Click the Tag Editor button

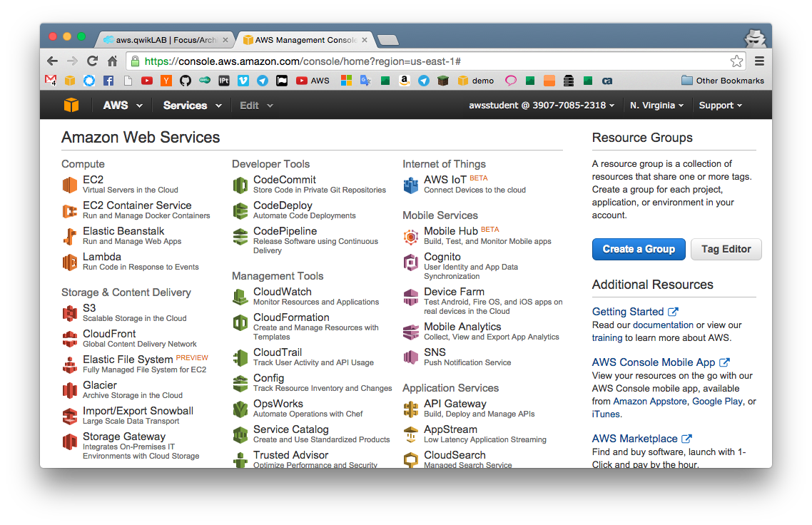[726, 249]
